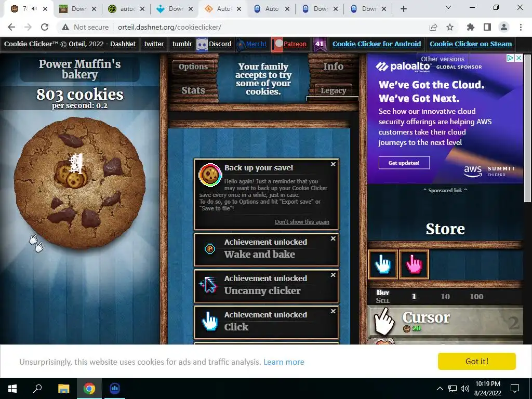
Task: Mute the Cookie Clicker tab audio icon
Action: point(34,9)
